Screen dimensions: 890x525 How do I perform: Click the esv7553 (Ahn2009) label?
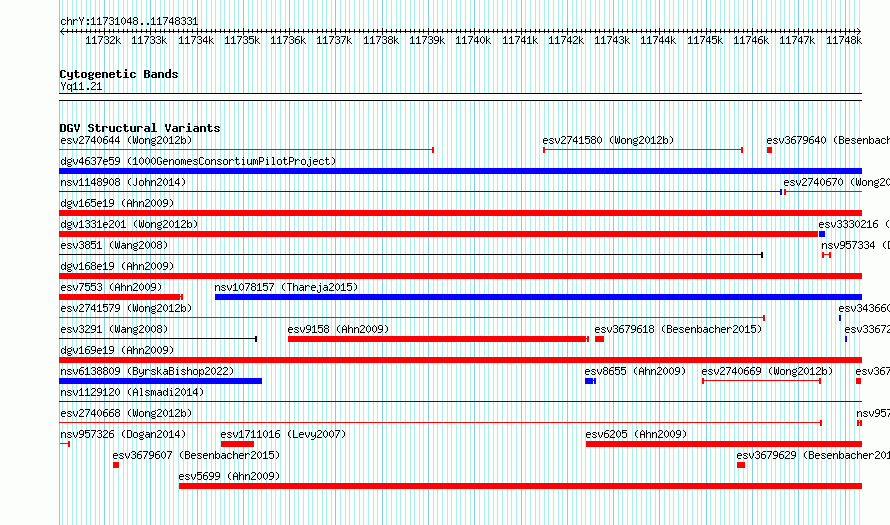111,287
